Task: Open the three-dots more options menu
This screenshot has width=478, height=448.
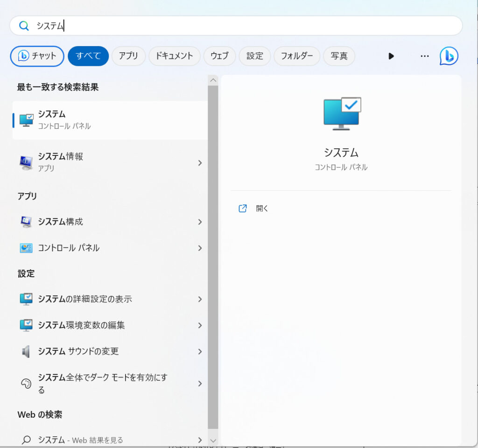Action: [425, 56]
